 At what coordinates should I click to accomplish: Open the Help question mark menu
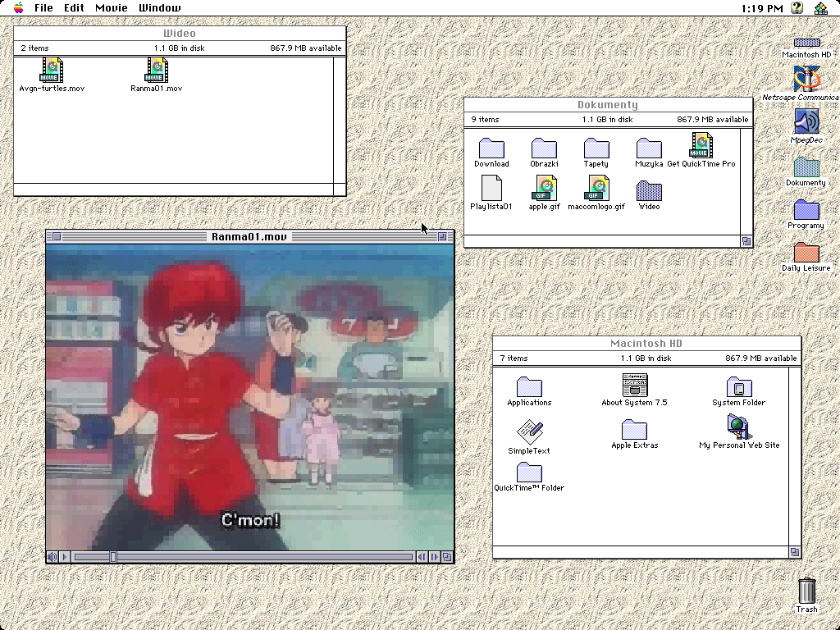797,8
